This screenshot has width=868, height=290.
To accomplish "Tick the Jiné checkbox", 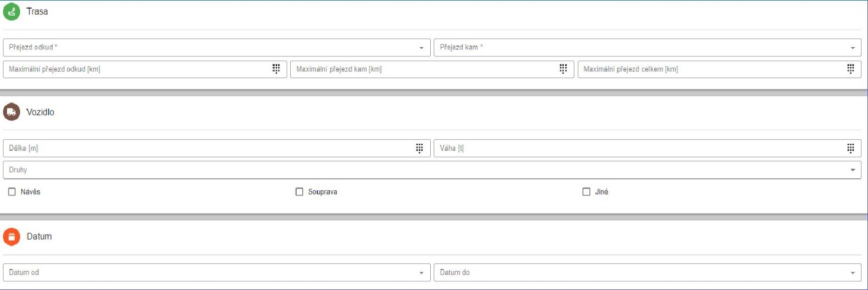I will 586,192.
